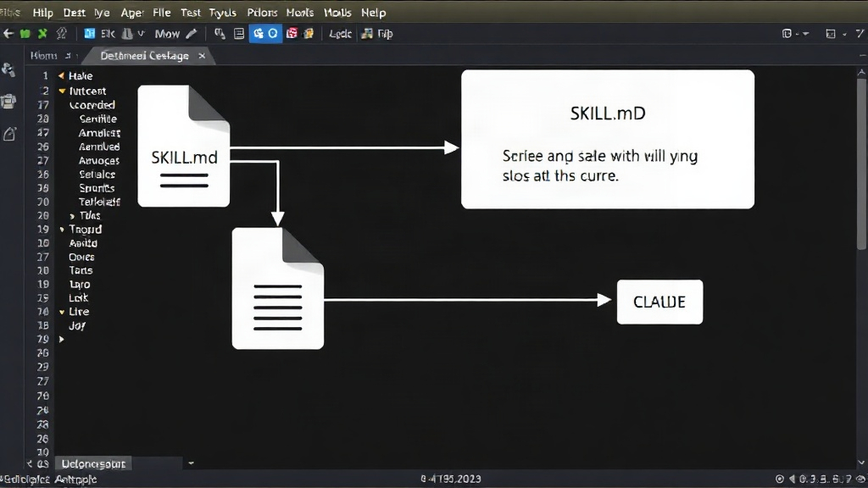Click the scroll up arrow on the right
868x488 pixels.
point(861,72)
